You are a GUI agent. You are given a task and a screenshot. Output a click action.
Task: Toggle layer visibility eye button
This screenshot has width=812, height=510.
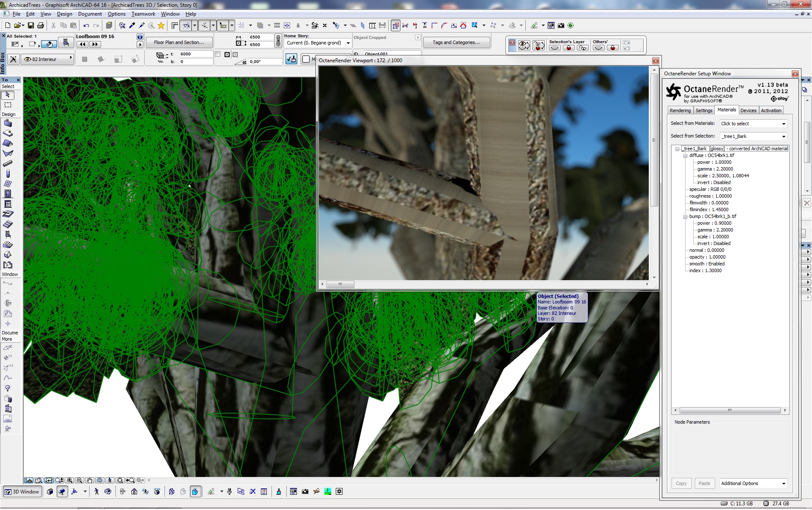pyautogui.click(x=524, y=45)
